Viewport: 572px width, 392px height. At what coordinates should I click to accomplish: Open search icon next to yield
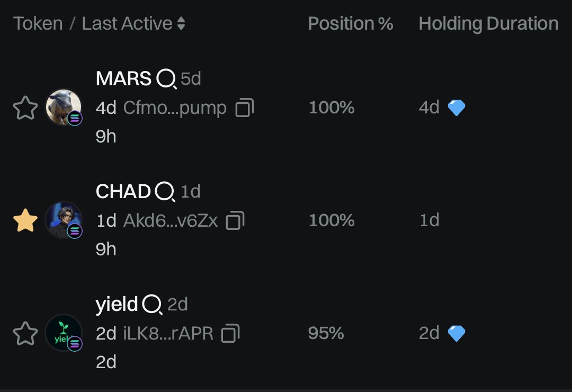click(x=152, y=305)
